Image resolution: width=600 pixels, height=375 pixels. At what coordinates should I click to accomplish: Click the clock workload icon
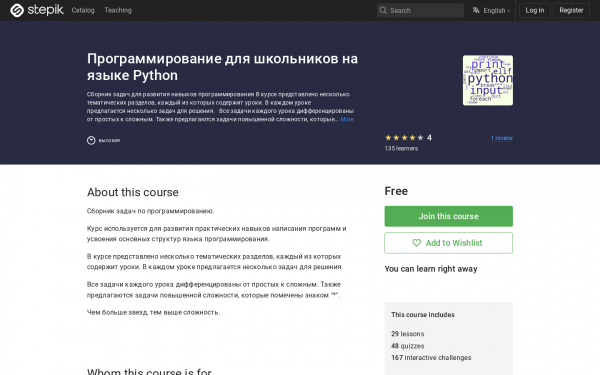pos(91,140)
